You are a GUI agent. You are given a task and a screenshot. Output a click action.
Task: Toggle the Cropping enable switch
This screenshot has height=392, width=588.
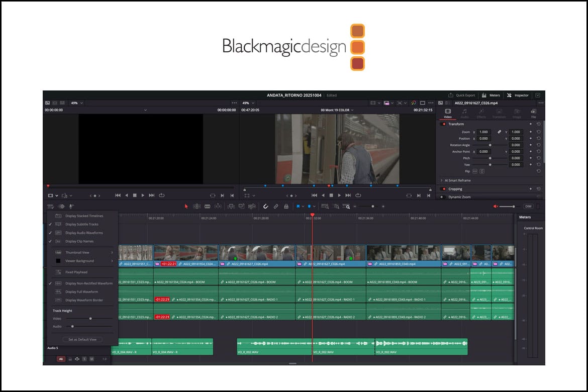(444, 189)
